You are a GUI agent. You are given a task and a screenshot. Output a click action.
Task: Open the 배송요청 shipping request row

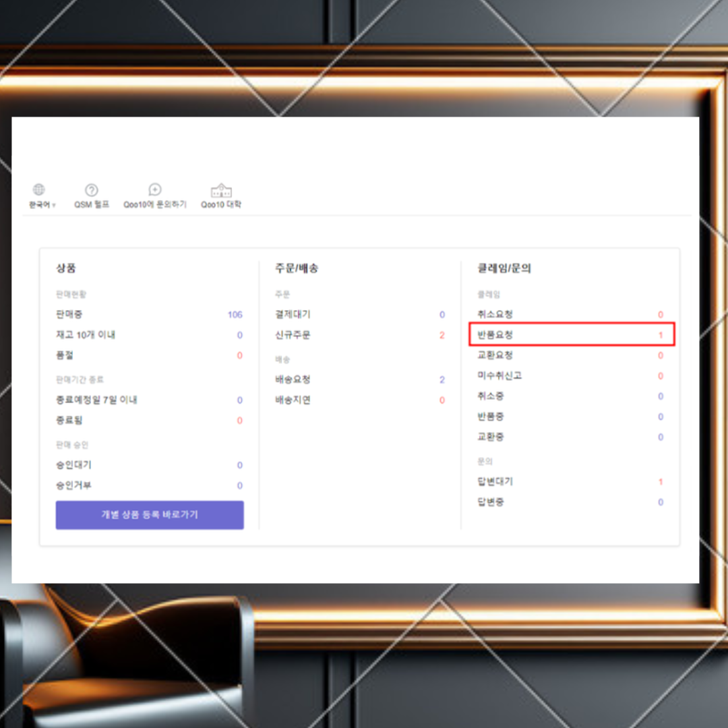(x=360, y=380)
